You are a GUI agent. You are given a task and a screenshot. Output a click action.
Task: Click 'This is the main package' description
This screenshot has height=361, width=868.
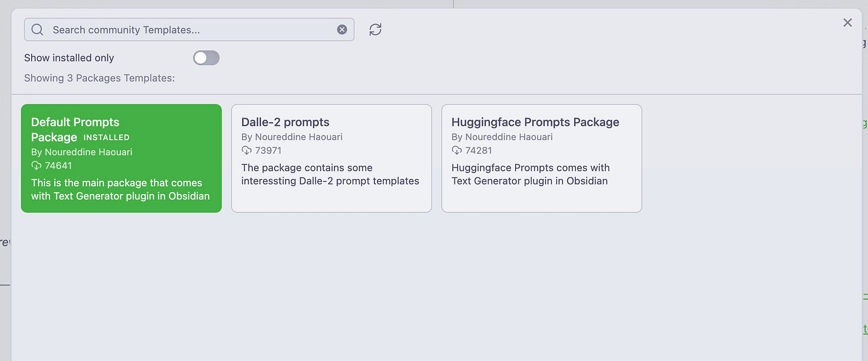click(120, 189)
